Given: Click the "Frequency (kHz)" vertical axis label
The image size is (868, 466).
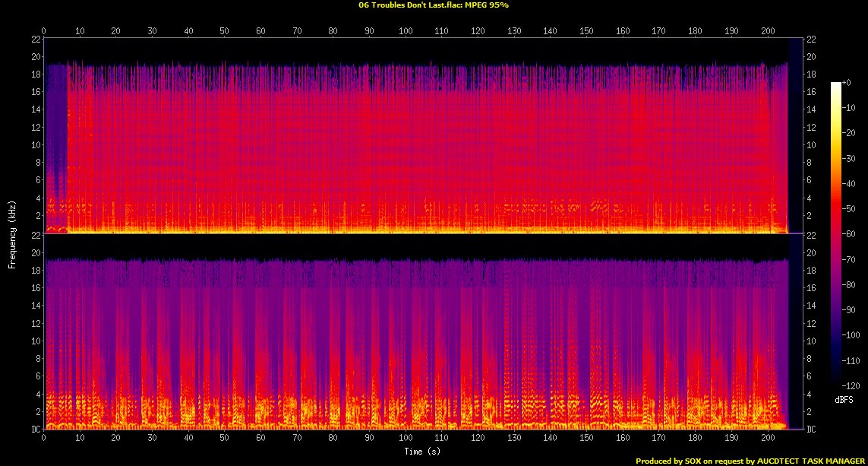Looking at the screenshot, I should click(x=12, y=234).
